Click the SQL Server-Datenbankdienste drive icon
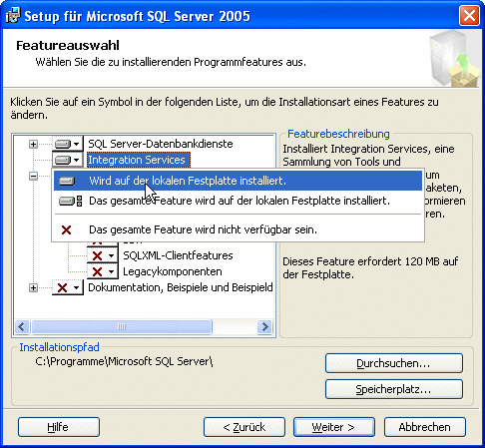The image size is (485, 448). coord(63,144)
